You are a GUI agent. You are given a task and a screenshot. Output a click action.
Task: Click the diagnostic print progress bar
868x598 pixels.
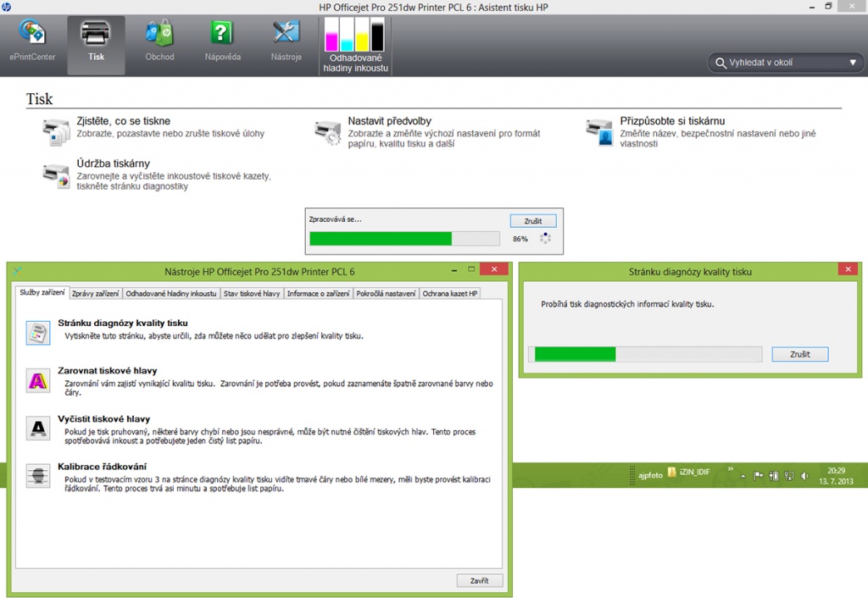645,354
